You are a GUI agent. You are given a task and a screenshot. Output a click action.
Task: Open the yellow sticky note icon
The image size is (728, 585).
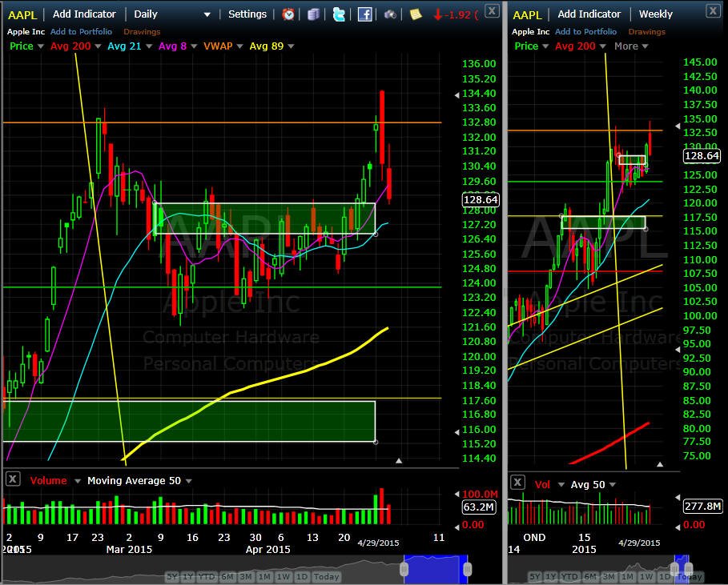[x=416, y=14]
